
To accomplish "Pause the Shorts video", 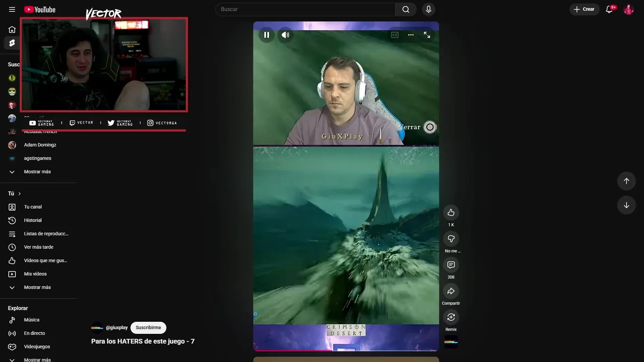I will (x=267, y=35).
